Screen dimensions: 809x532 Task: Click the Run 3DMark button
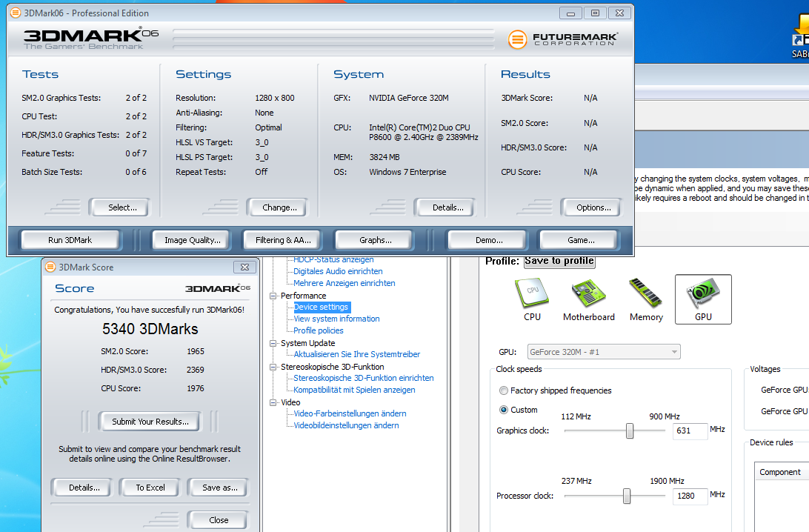(x=70, y=240)
